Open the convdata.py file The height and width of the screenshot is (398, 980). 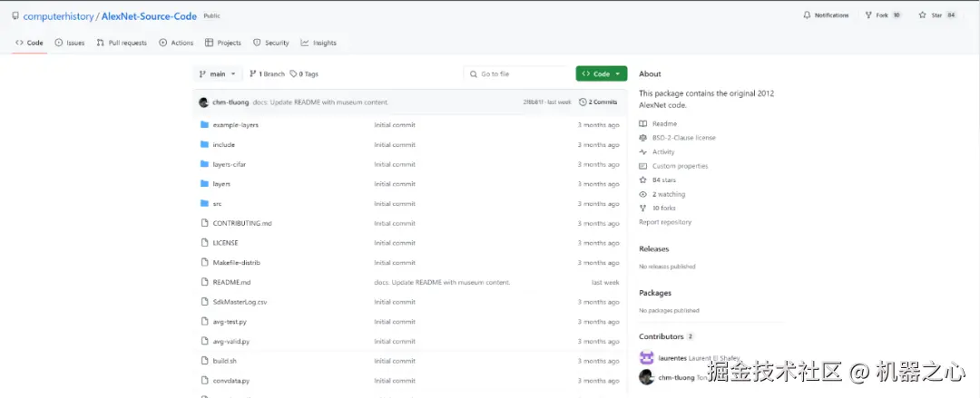point(231,381)
